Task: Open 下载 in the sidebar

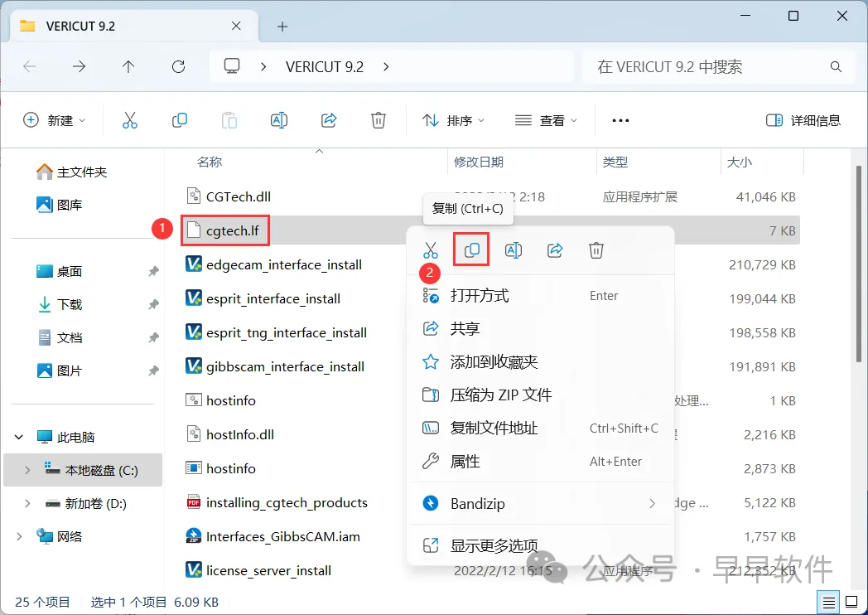Action: pos(60,304)
